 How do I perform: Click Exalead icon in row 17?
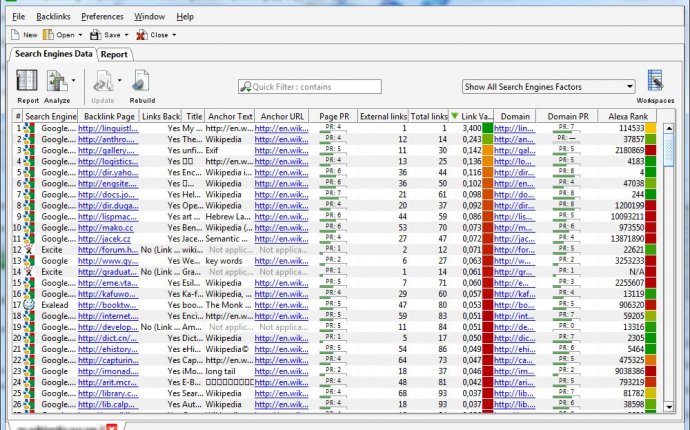click(29, 305)
